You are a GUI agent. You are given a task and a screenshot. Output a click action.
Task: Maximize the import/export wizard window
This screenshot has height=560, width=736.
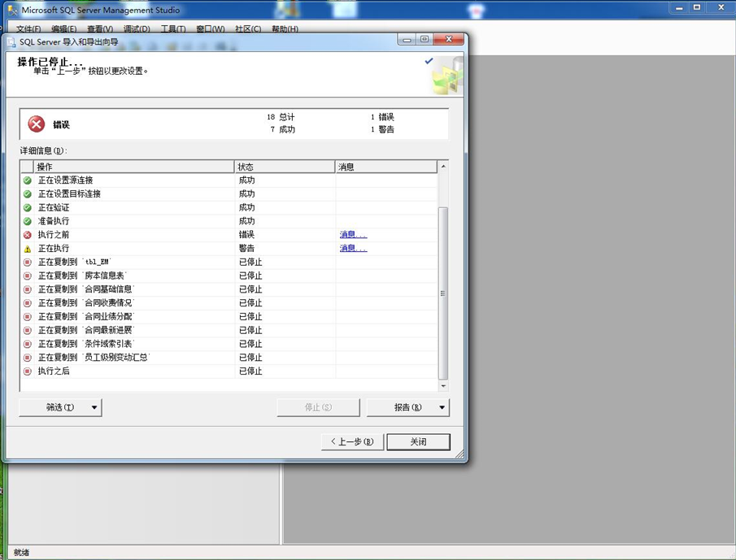425,40
